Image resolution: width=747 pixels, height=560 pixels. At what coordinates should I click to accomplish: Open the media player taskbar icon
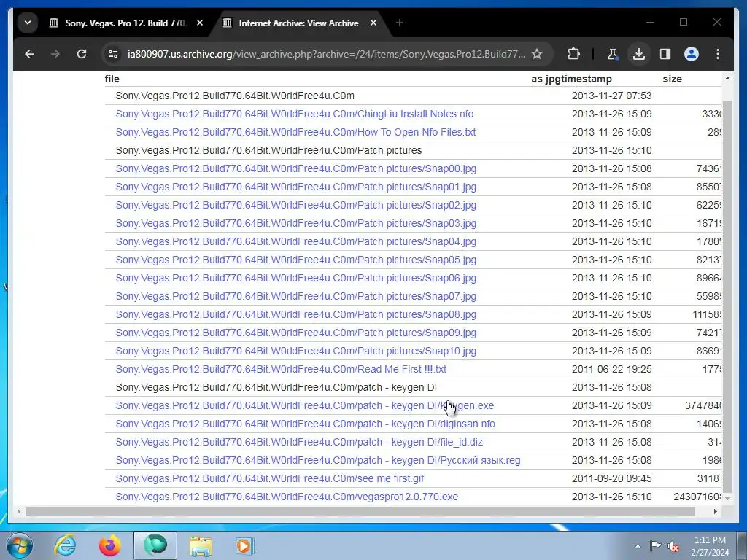click(245, 545)
